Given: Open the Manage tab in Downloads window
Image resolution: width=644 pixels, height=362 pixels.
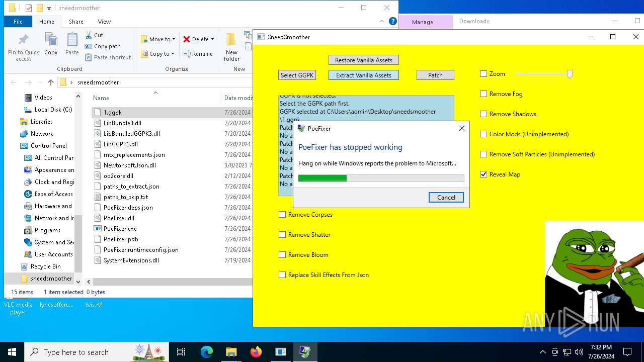Looking at the screenshot, I should [423, 22].
